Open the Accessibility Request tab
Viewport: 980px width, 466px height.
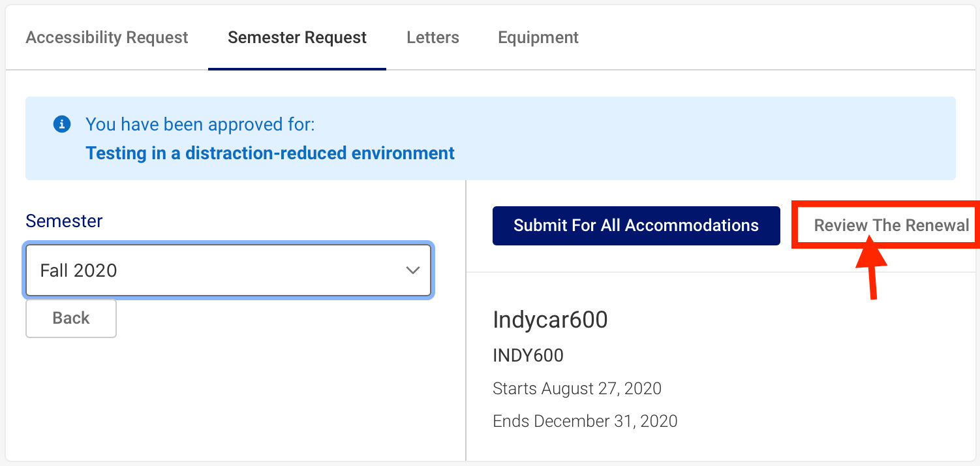(x=107, y=38)
